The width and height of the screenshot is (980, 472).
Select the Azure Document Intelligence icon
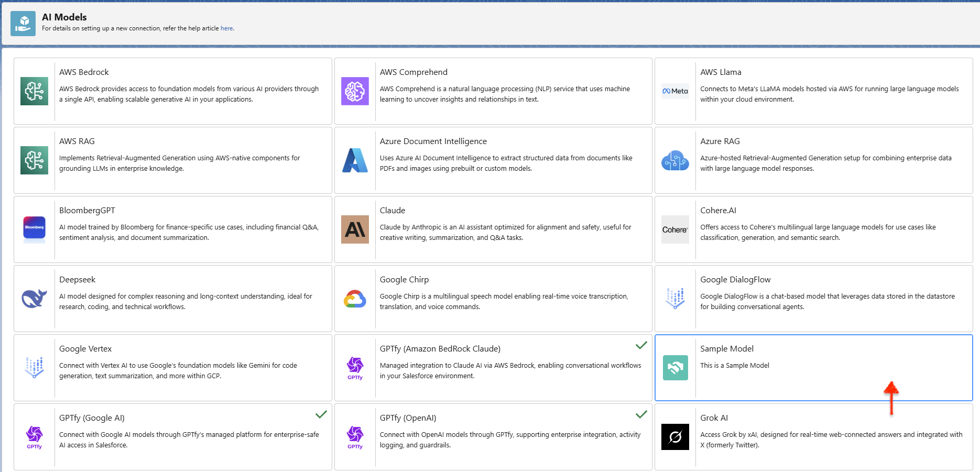click(x=355, y=160)
